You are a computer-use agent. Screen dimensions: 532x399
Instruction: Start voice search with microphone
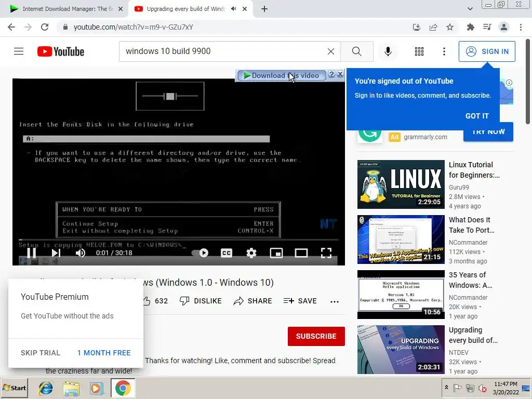(x=388, y=51)
